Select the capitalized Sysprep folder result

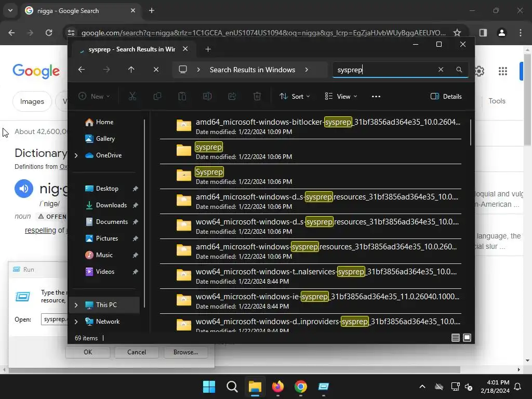coord(311,177)
